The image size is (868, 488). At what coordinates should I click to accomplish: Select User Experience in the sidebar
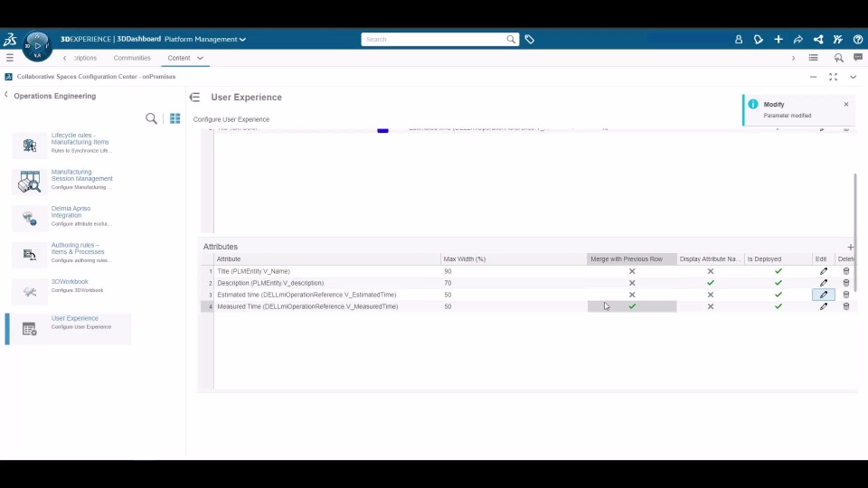[x=68, y=329]
